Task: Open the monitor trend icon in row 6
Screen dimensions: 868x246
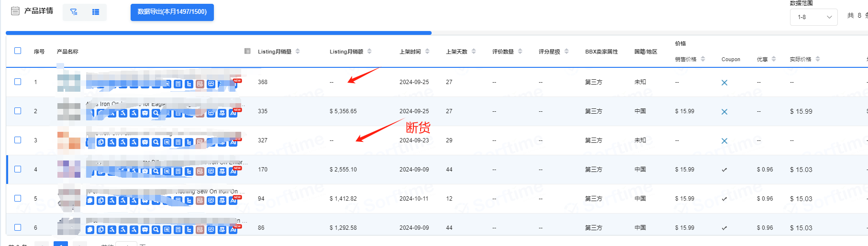Action: pos(211,230)
